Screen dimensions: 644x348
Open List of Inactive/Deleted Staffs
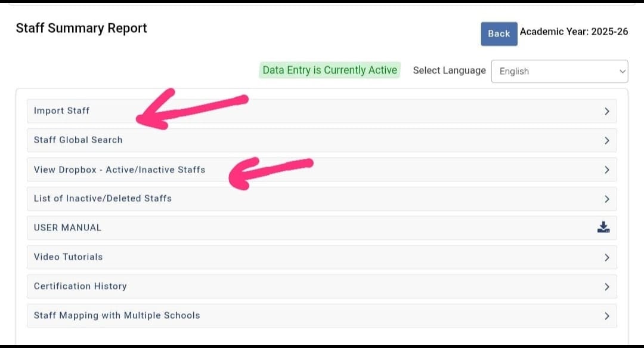click(x=103, y=198)
